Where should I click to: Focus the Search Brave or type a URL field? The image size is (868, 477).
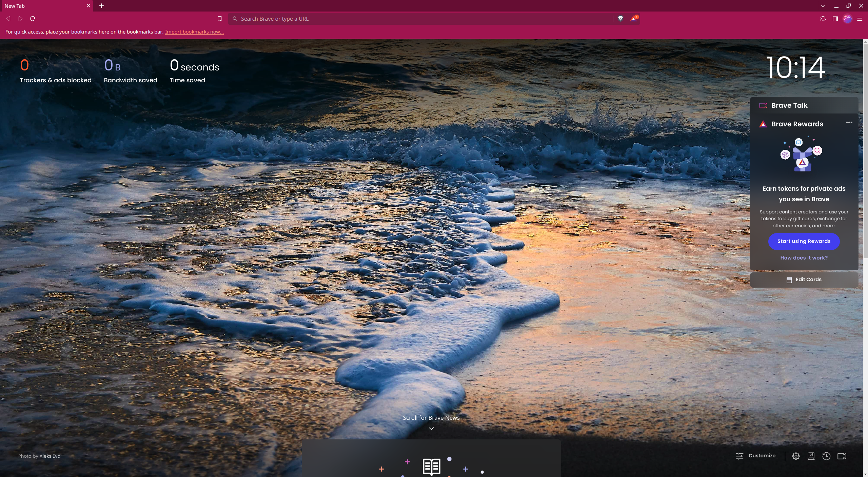[x=420, y=19]
